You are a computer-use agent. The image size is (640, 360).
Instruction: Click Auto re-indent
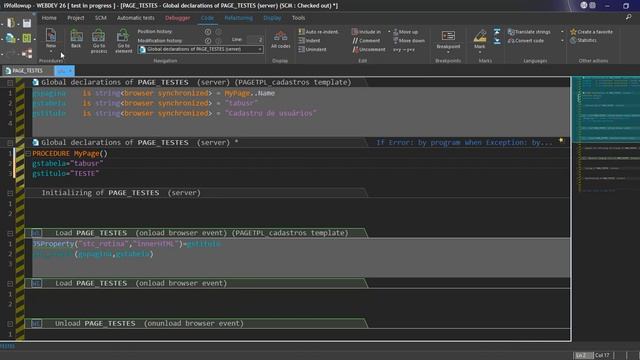pos(318,31)
